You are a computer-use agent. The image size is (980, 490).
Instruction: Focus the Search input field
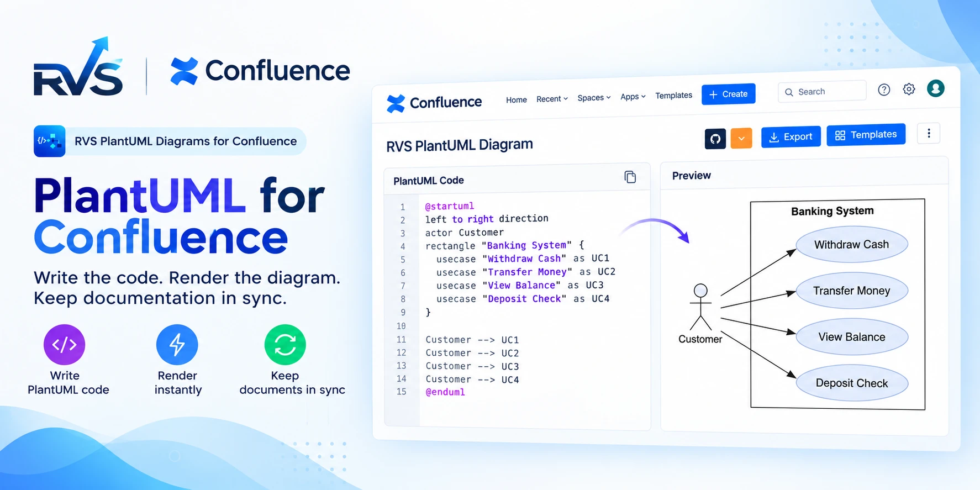click(822, 92)
